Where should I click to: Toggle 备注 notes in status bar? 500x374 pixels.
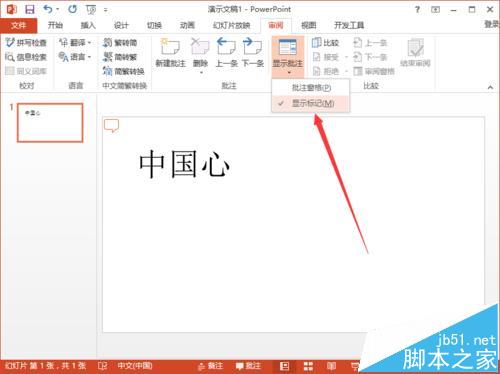(x=210, y=366)
